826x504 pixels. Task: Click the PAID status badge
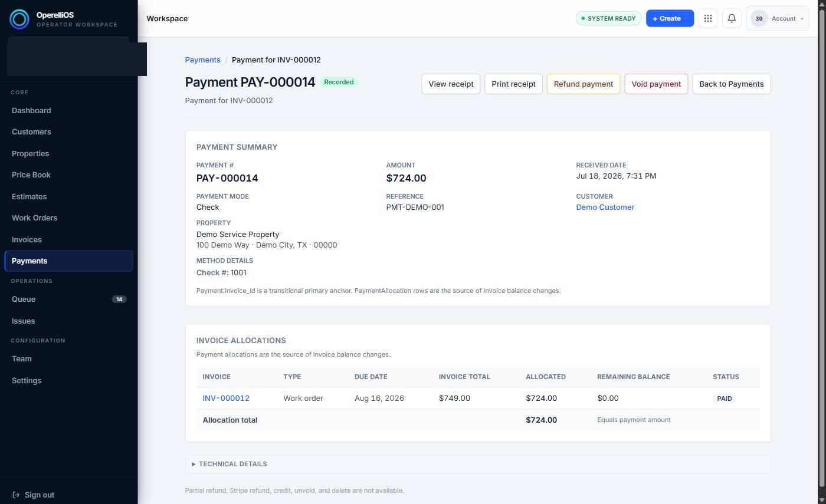(x=724, y=398)
